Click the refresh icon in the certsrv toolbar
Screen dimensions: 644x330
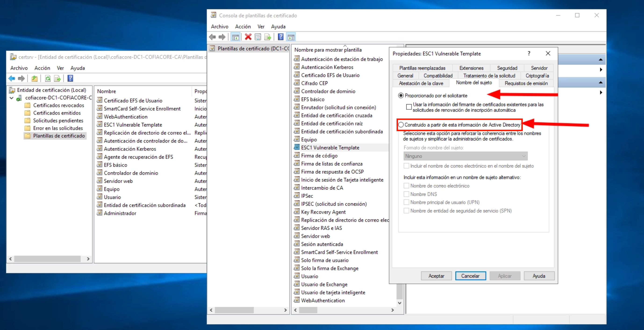click(47, 79)
